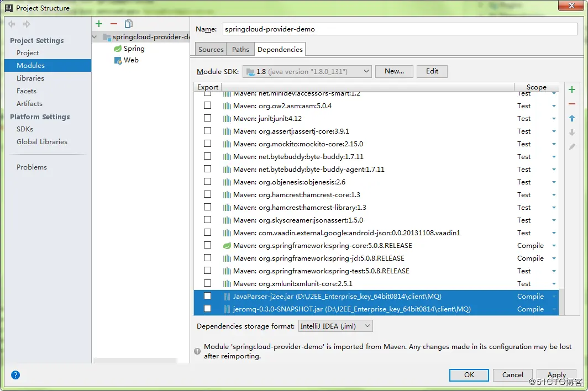Open Libraries settings

(x=30, y=78)
